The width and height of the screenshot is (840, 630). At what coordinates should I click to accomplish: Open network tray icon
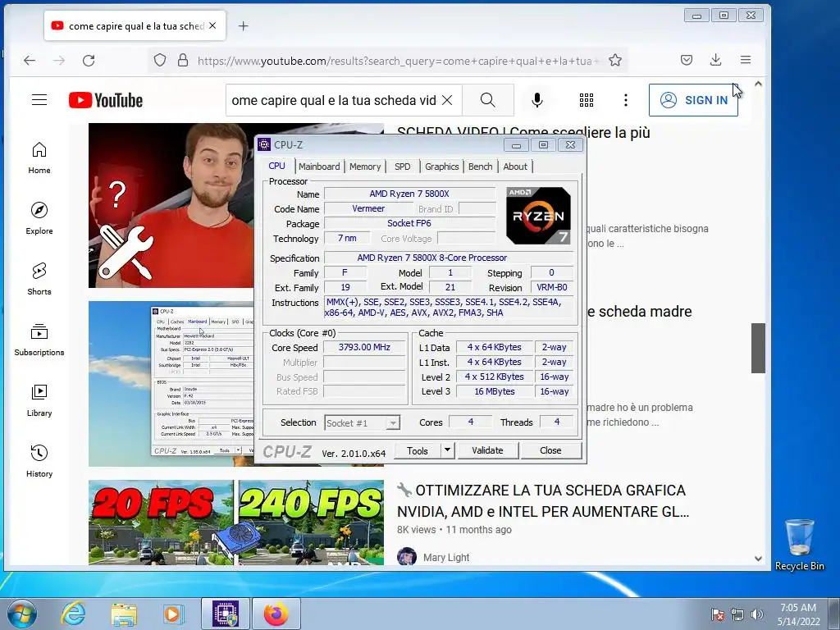(737, 614)
